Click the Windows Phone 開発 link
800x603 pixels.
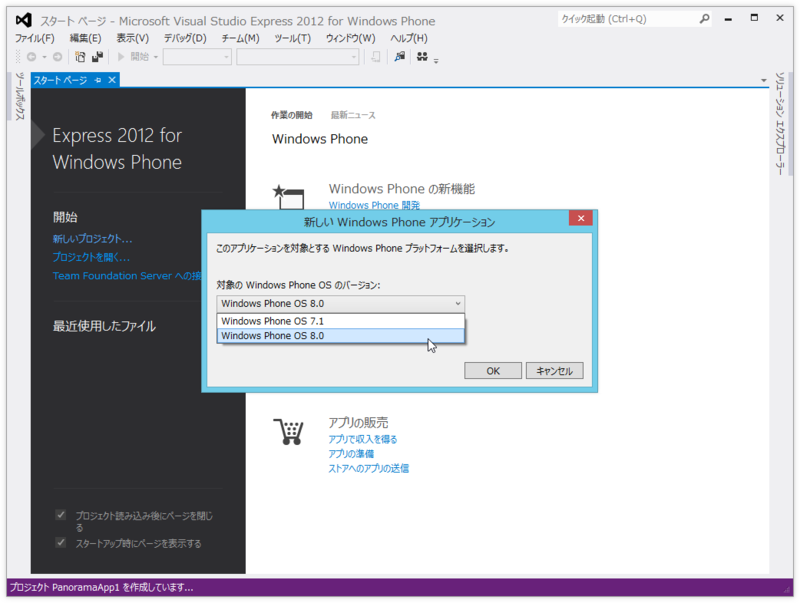pos(374,205)
